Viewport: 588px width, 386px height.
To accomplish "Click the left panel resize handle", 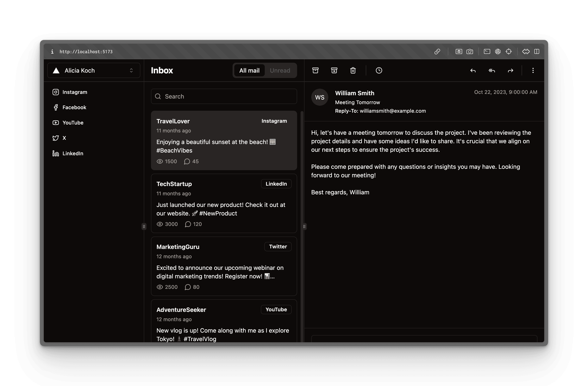I will click(144, 226).
